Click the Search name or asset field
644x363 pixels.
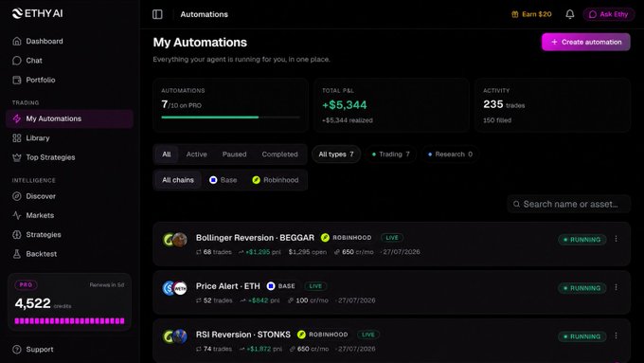(569, 204)
